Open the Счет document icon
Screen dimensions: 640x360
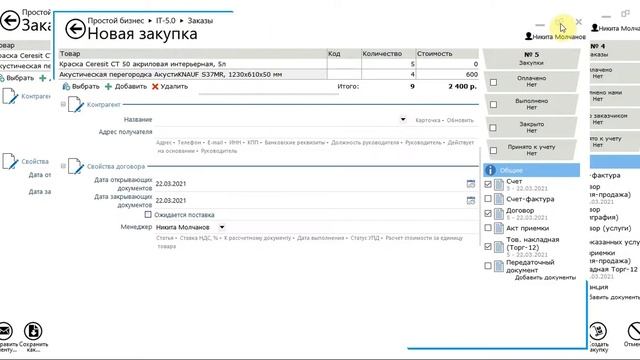pos(499,184)
